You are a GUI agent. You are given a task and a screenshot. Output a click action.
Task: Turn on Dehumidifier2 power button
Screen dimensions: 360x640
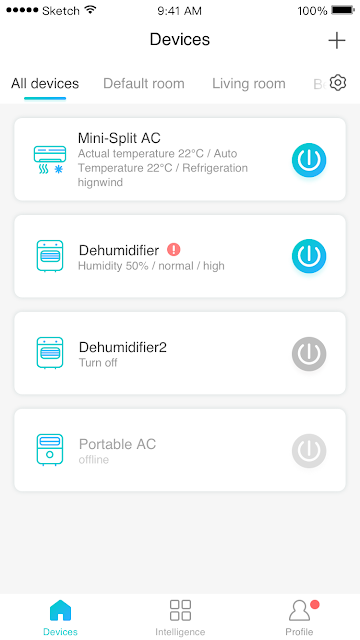point(309,353)
